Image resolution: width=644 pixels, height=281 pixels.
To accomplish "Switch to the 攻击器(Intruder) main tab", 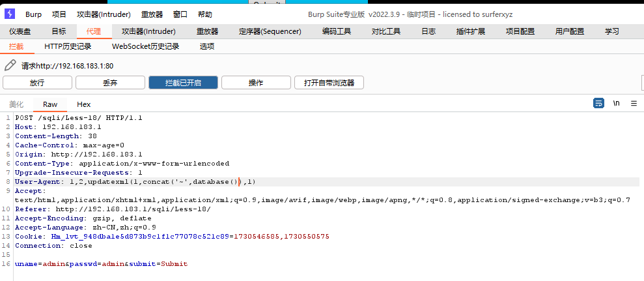I will [x=148, y=31].
